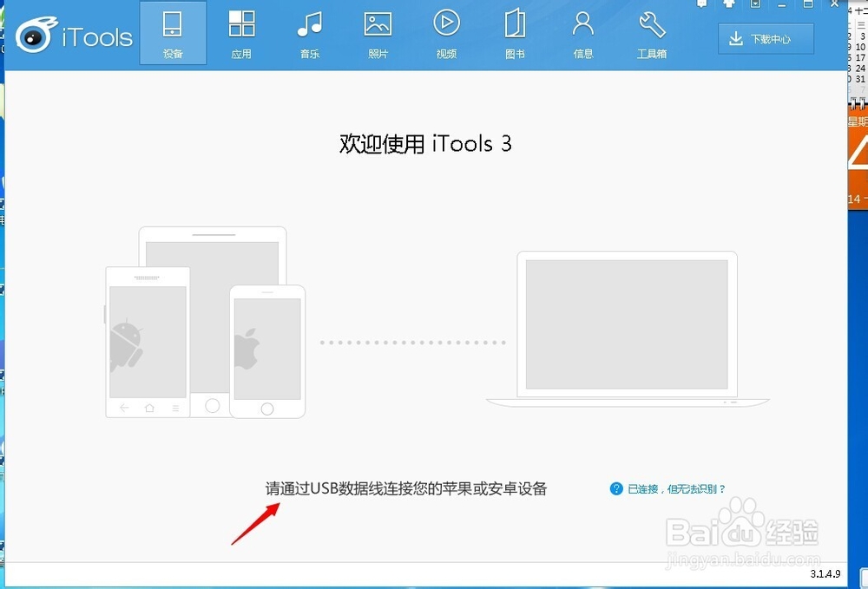868x589 pixels.
Task: Click the iPhone illustration with Apple logo
Action: (x=267, y=351)
